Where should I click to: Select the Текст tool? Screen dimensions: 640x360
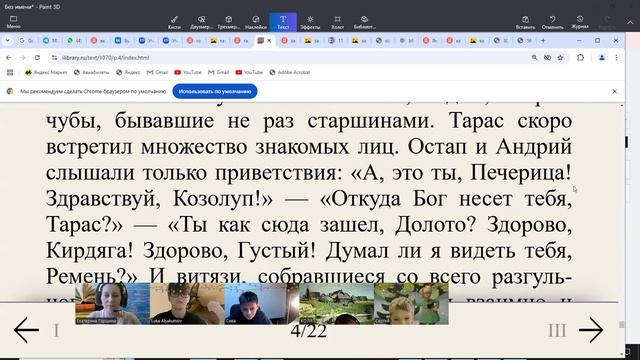[283, 22]
